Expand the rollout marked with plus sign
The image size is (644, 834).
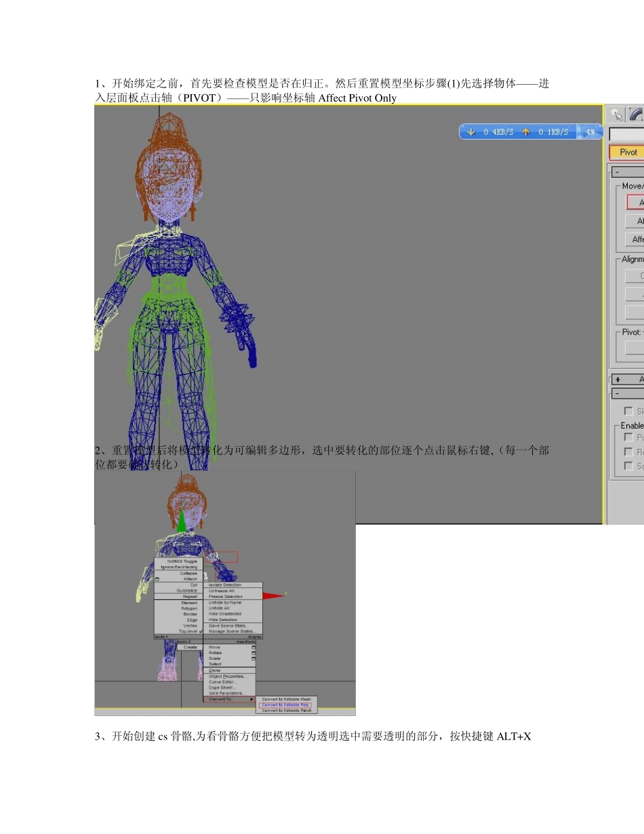point(617,380)
